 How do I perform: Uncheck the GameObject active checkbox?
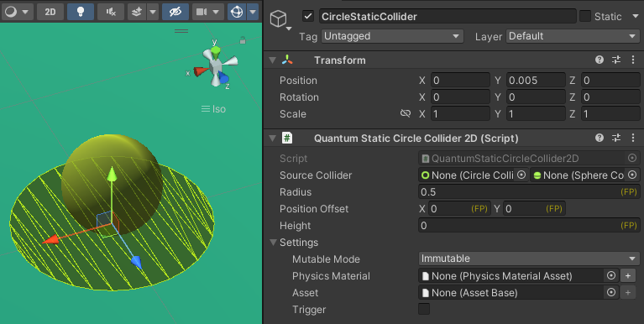tap(308, 17)
